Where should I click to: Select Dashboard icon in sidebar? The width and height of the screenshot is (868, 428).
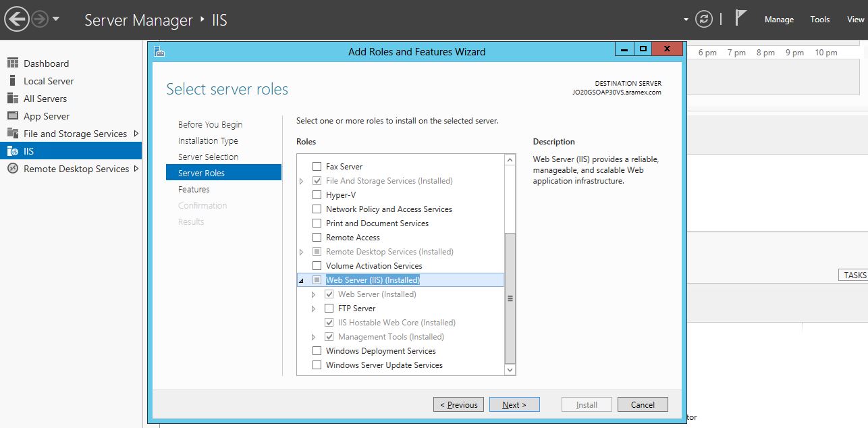[x=13, y=63]
